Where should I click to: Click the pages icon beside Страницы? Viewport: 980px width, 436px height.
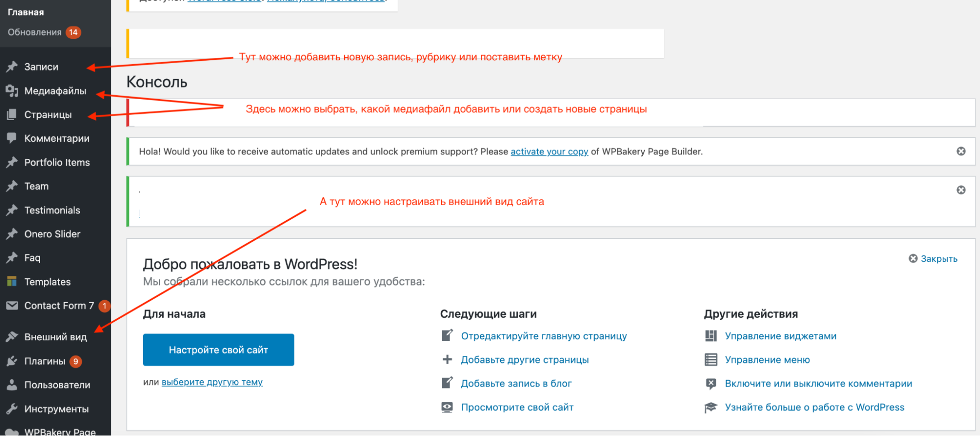coord(12,115)
